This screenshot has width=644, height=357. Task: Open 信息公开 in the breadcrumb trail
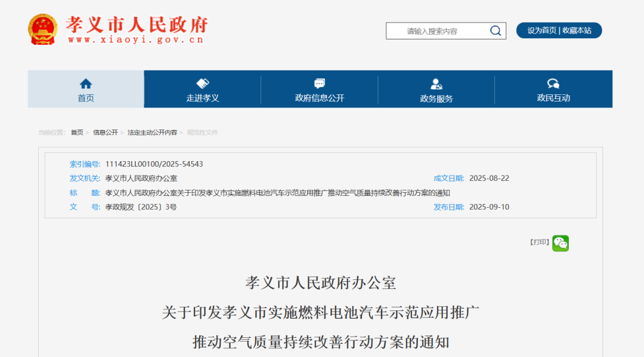(x=105, y=132)
